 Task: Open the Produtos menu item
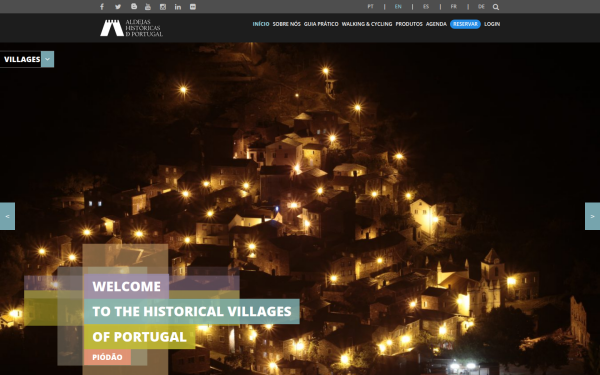(409, 24)
